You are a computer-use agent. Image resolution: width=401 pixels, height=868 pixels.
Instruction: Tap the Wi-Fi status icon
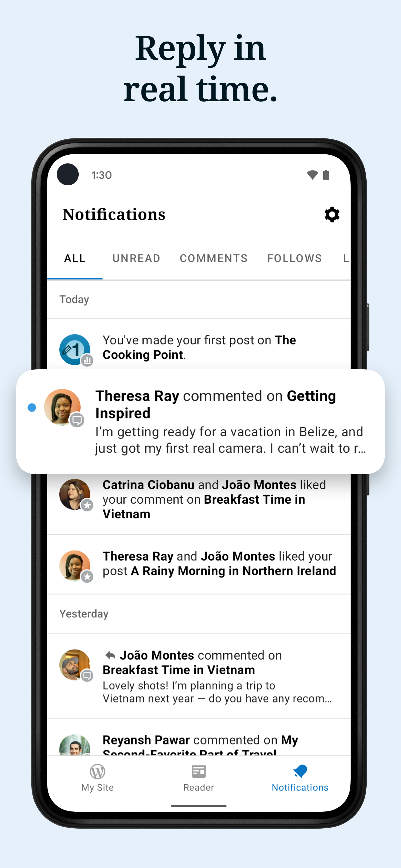[312, 175]
